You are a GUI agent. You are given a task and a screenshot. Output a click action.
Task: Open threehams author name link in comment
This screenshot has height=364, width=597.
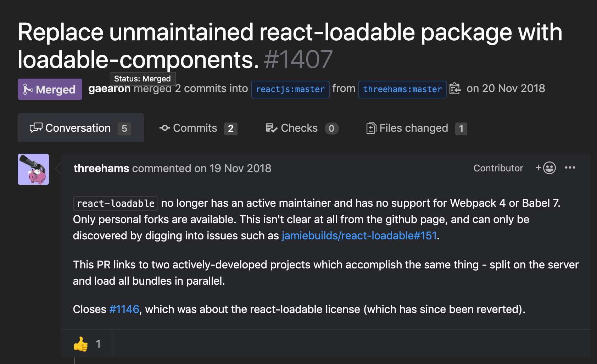101,168
